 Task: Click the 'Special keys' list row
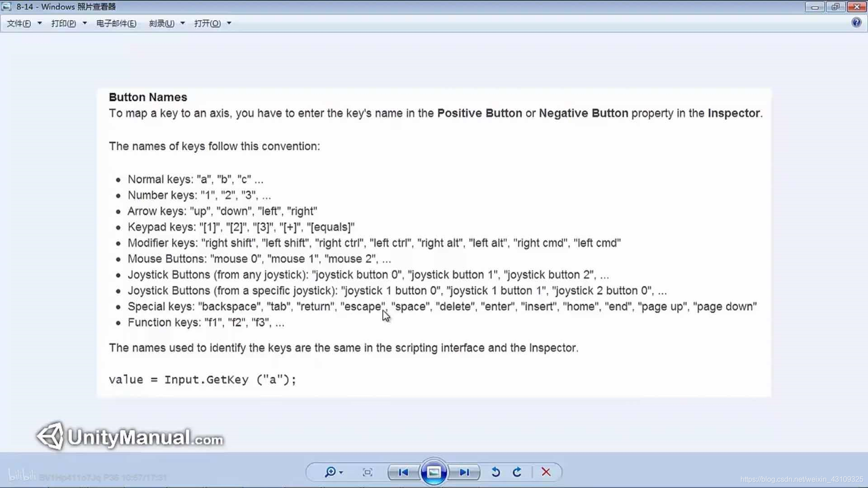point(442,306)
